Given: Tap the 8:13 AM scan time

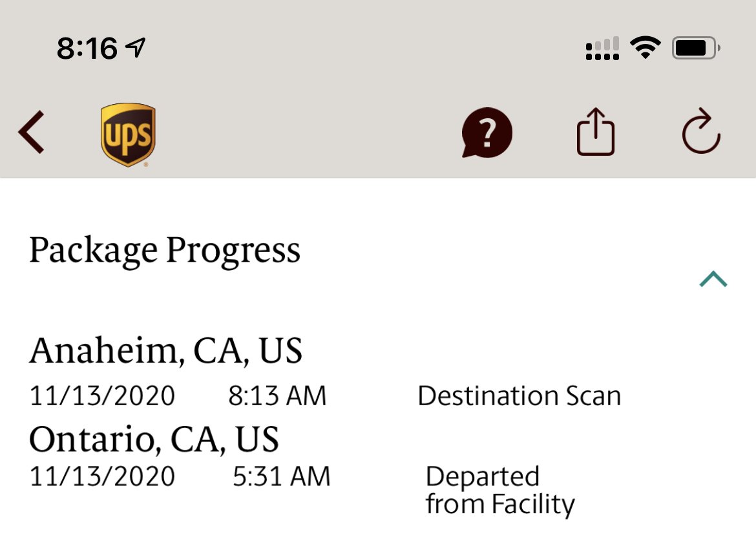Looking at the screenshot, I should coord(277,396).
